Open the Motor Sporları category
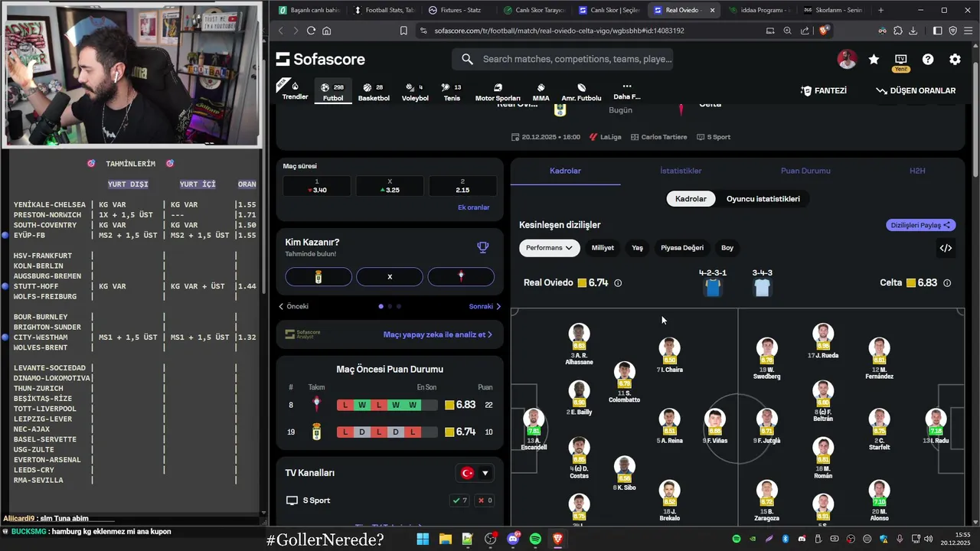The image size is (980, 551). [x=498, y=91]
